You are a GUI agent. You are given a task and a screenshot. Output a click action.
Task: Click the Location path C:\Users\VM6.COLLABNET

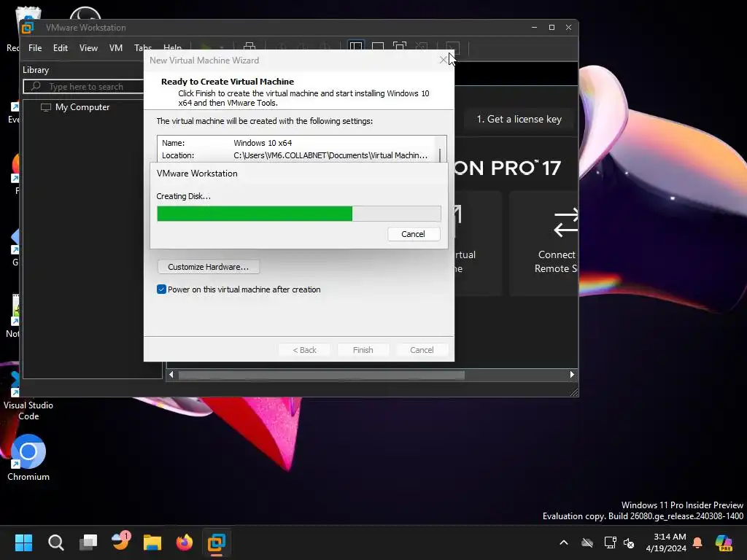tap(330, 155)
